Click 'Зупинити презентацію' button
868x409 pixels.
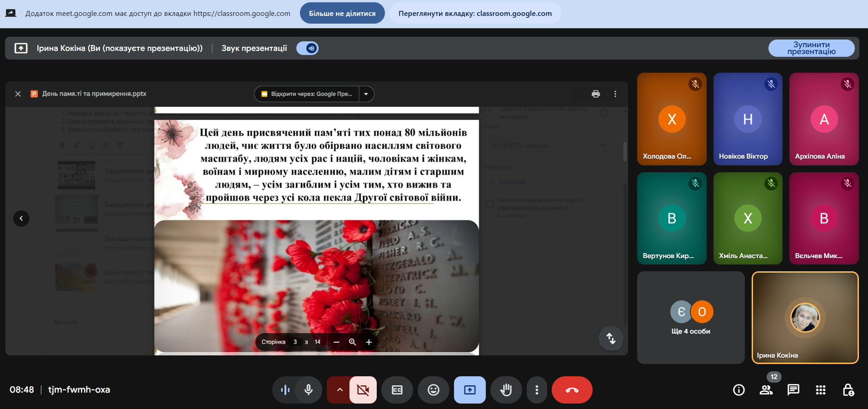pyautogui.click(x=811, y=48)
